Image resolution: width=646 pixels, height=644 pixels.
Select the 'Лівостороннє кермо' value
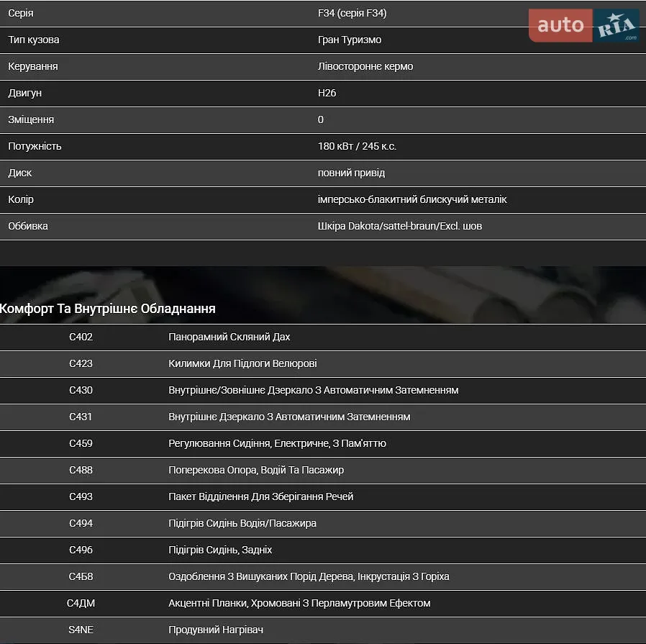coord(365,66)
